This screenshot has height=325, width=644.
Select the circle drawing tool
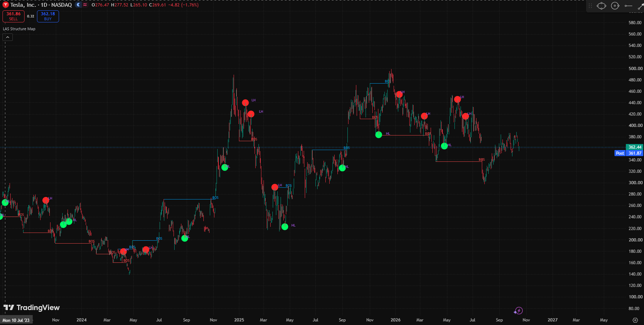click(x=615, y=6)
